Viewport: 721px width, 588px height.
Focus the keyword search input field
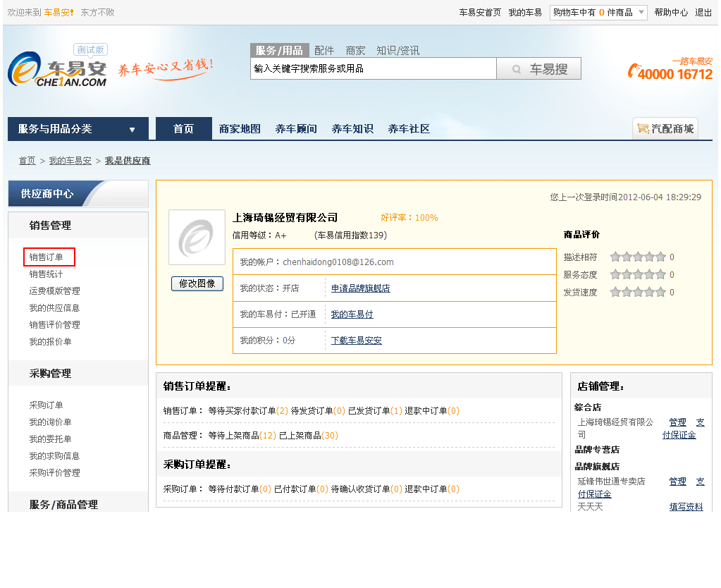pos(373,69)
